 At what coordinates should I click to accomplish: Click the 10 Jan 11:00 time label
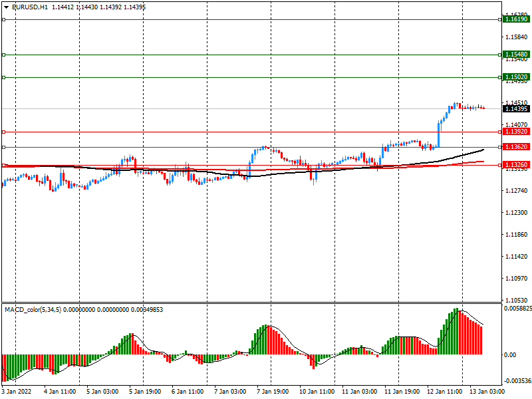317,392
